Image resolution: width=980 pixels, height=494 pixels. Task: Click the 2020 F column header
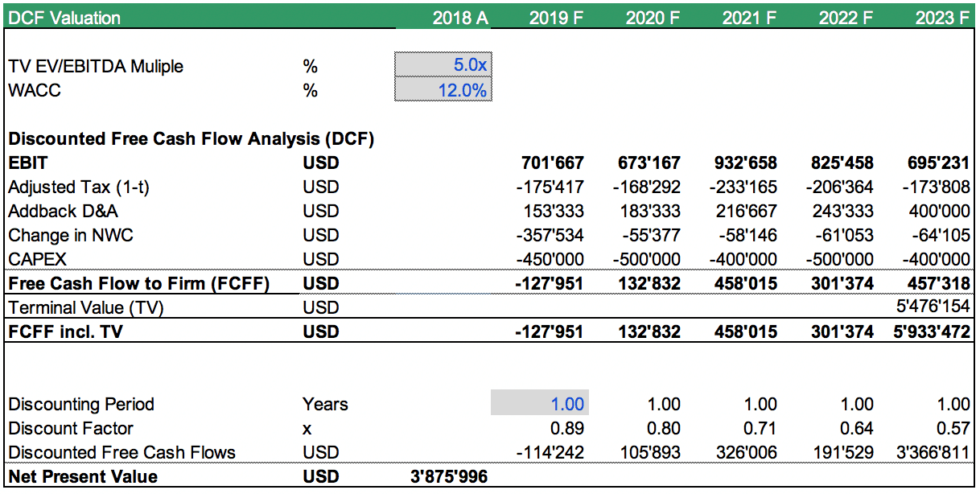(653, 17)
